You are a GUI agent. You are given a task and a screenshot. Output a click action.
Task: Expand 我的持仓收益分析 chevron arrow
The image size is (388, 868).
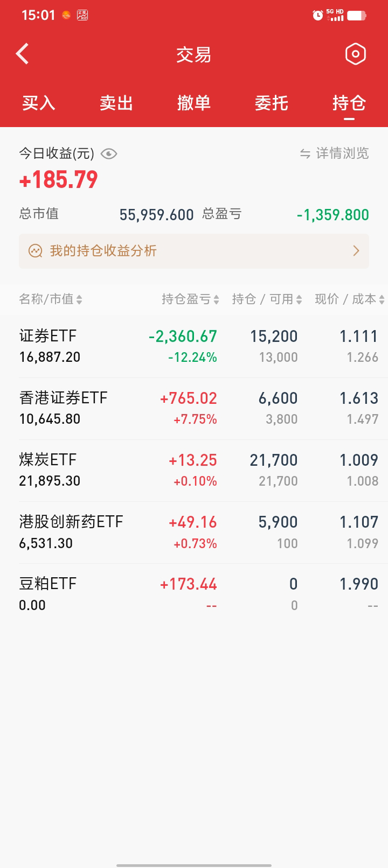click(x=356, y=251)
